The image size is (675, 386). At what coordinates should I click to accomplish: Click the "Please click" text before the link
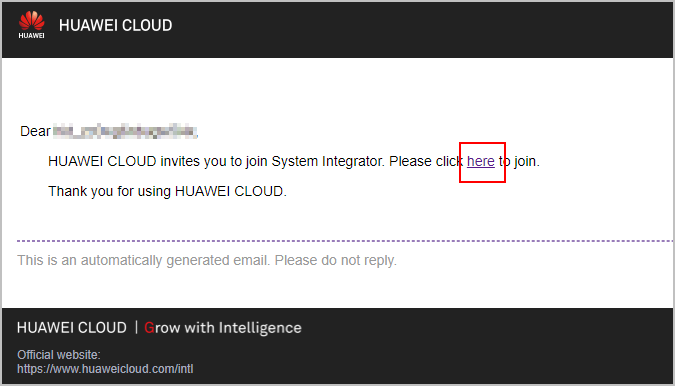click(426, 161)
